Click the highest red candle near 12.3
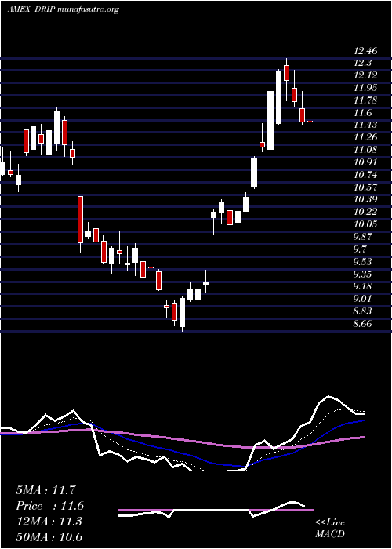Screen dimensions: 392x549 point(287,73)
